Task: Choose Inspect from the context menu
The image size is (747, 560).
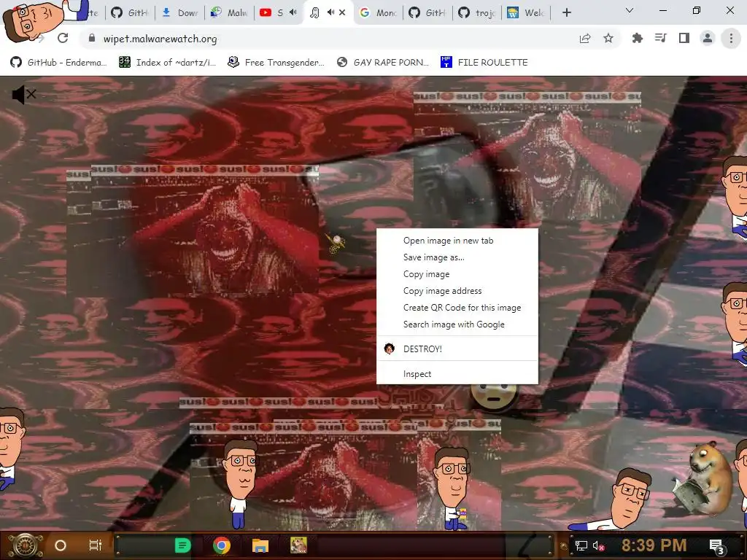Action: [x=457, y=374]
